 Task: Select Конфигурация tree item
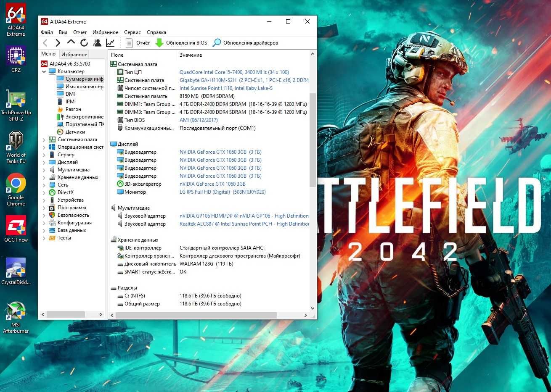click(x=70, y=223)
